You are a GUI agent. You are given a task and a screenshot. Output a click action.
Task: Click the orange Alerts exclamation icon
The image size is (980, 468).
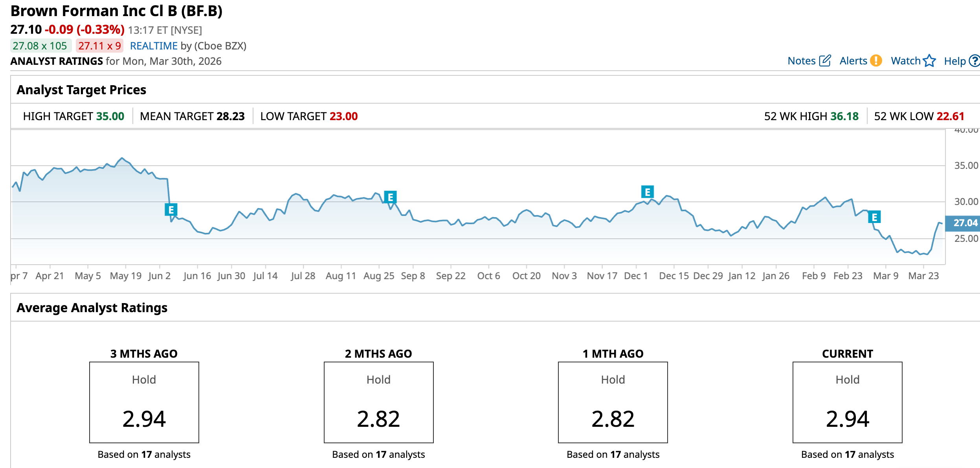click(875, 61)
